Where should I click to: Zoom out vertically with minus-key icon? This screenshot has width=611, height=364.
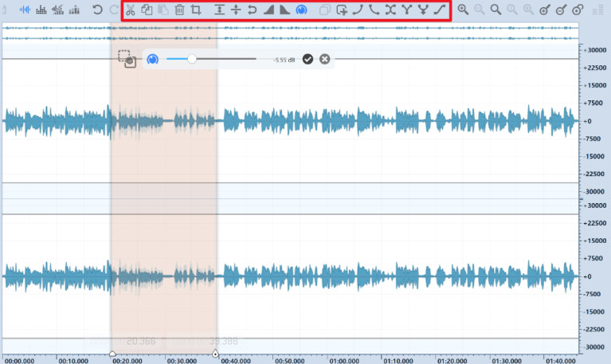[x=561, y=10]
